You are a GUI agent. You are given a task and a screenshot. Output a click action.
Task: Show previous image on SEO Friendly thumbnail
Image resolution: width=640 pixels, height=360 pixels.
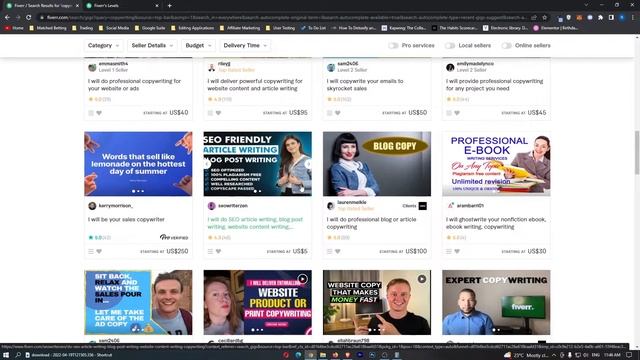point(207,164)
